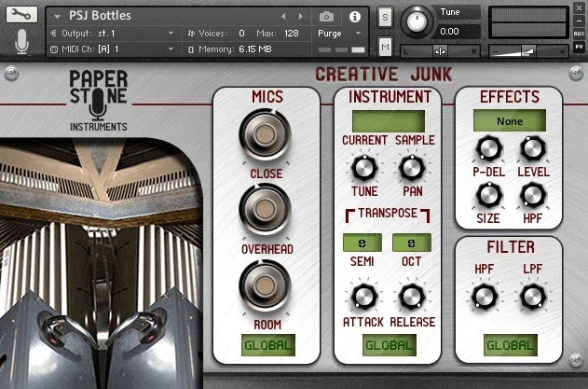The width and height of the screenshot is (588, 389).
Task: Click the Close mic knob
Action: (x=266, y=134)
